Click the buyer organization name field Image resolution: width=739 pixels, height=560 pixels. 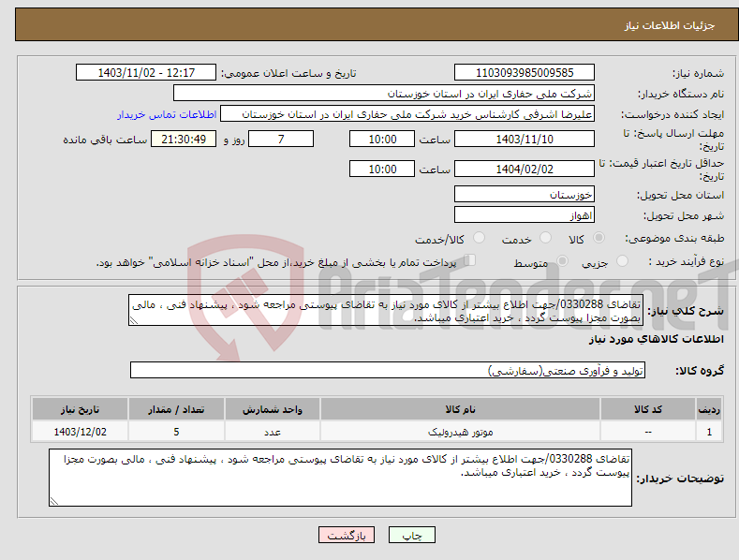pos(384,94)
